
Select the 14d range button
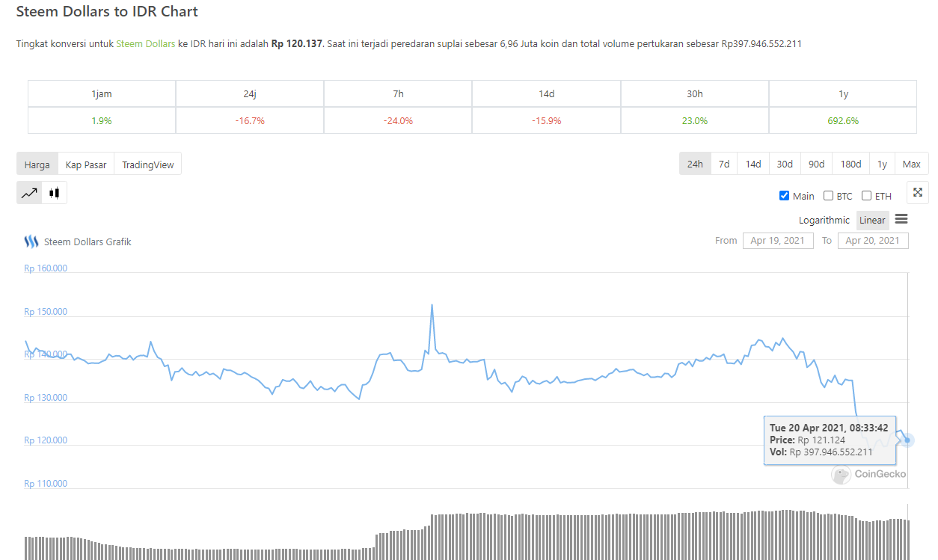[x=753, y=164]
